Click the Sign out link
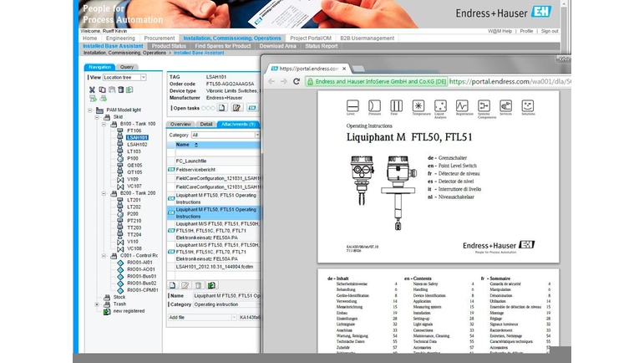The height and width of the screenshot is (363, 644). 550,31
